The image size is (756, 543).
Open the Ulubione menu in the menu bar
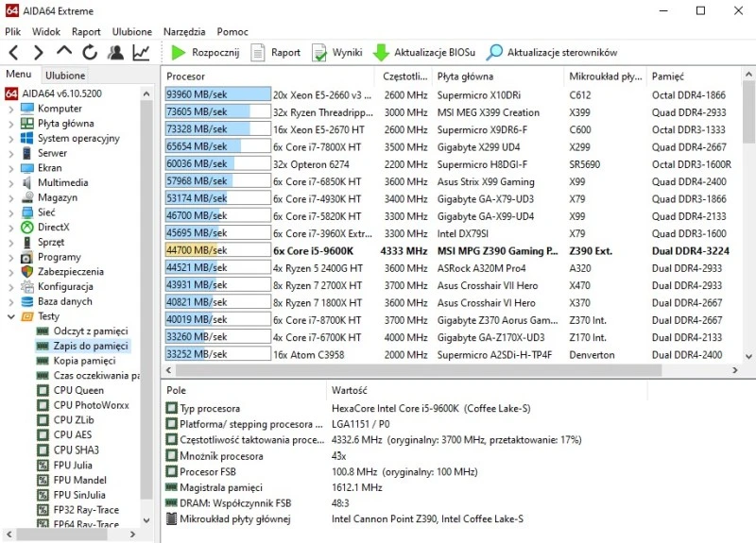[132, 32]
